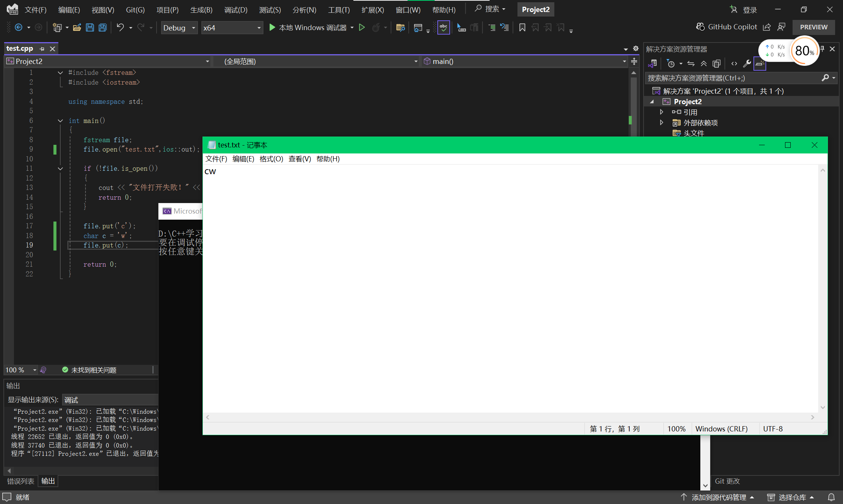Toggle the pin on the test.cpp tab
843x504 pixels.
click(42, 49)
